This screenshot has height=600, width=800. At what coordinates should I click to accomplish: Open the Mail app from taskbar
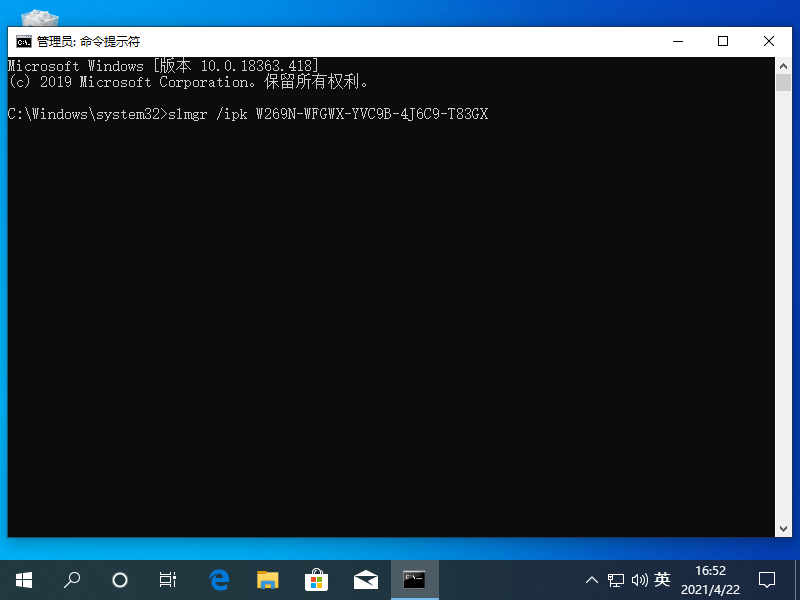pyautogui.click(x=365, y=579)
